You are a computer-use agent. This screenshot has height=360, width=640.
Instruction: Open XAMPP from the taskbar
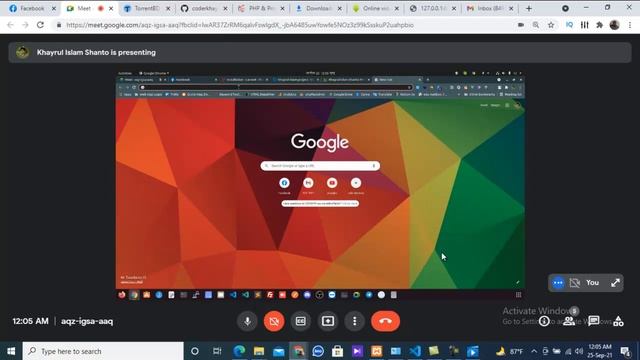coord(376,351)
